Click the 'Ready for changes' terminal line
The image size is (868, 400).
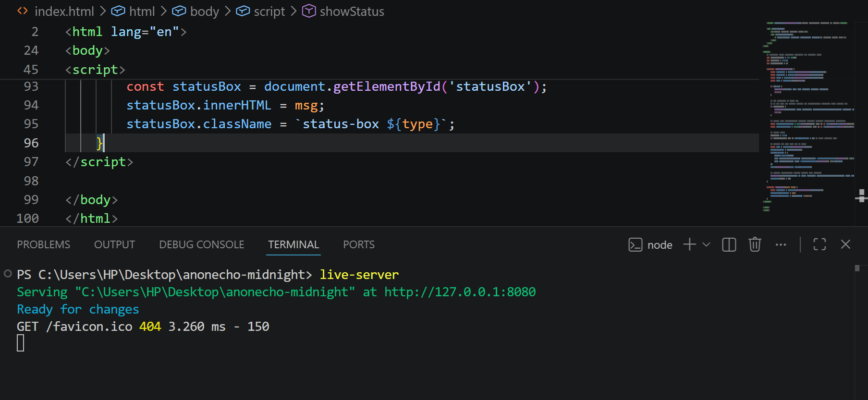click(78, 309)
